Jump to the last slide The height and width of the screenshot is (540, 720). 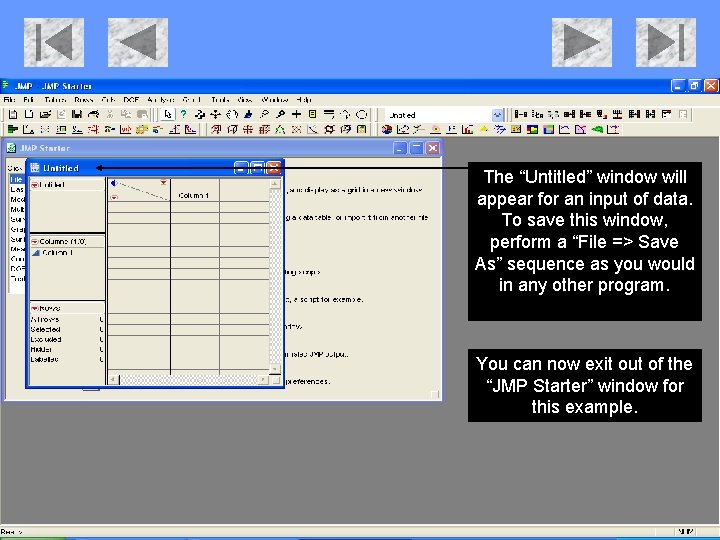coord(666,42)
